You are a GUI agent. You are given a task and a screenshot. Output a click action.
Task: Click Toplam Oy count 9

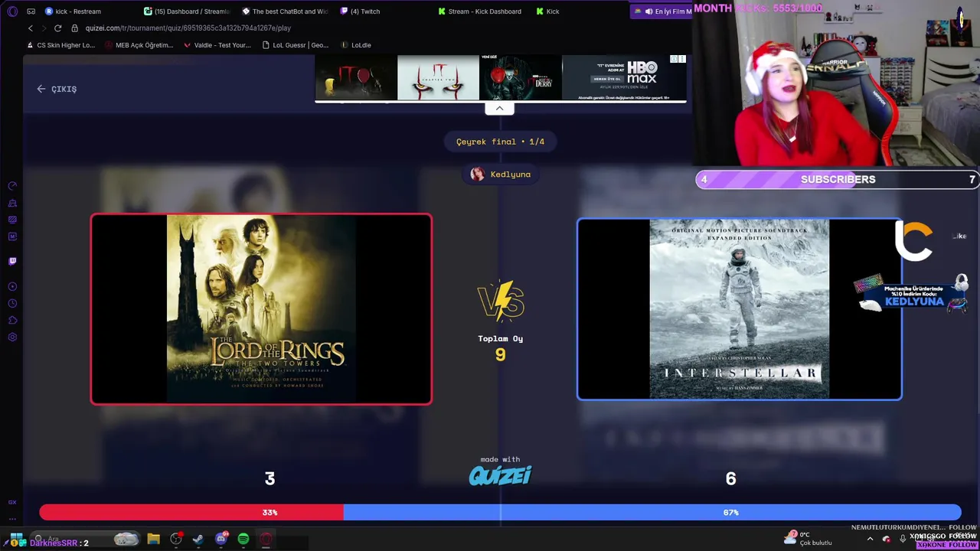click(x=500, y=354)
